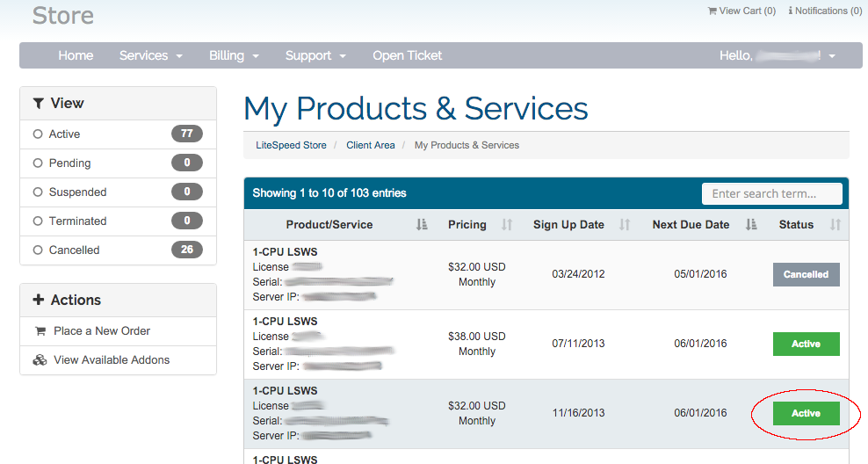Click the LiteSpeed Store breadcrumb
The image size is (868, 464).
(x=291, y=145)
